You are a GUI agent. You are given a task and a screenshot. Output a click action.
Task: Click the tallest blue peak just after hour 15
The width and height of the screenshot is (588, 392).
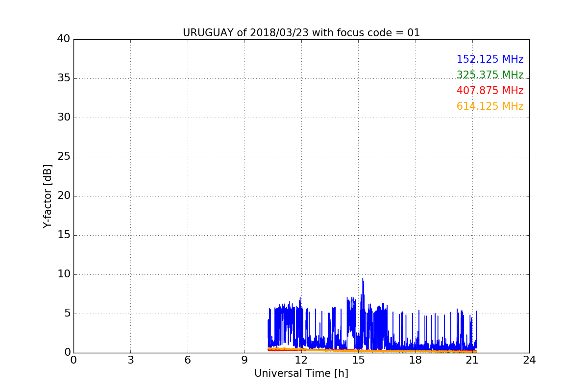tap(363, 279)
